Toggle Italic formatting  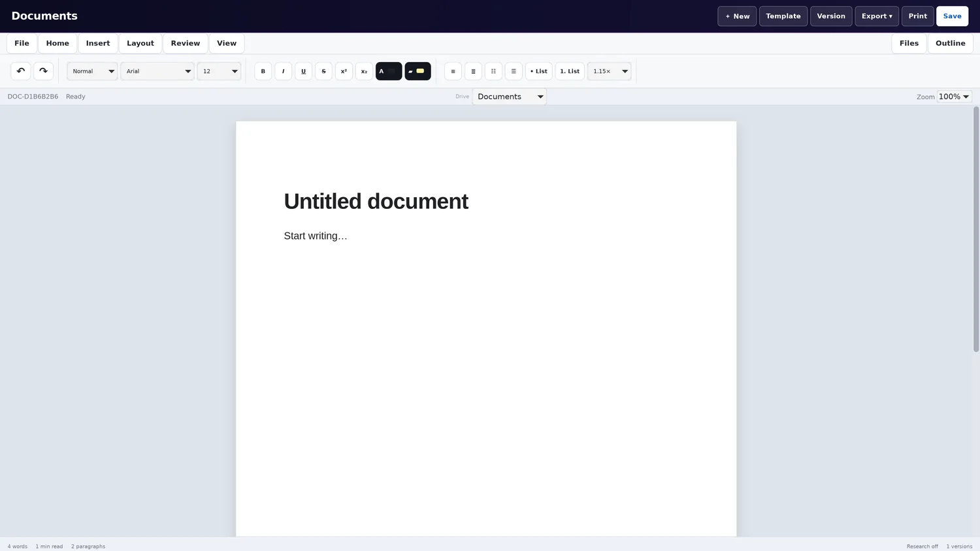coord(283,71)
